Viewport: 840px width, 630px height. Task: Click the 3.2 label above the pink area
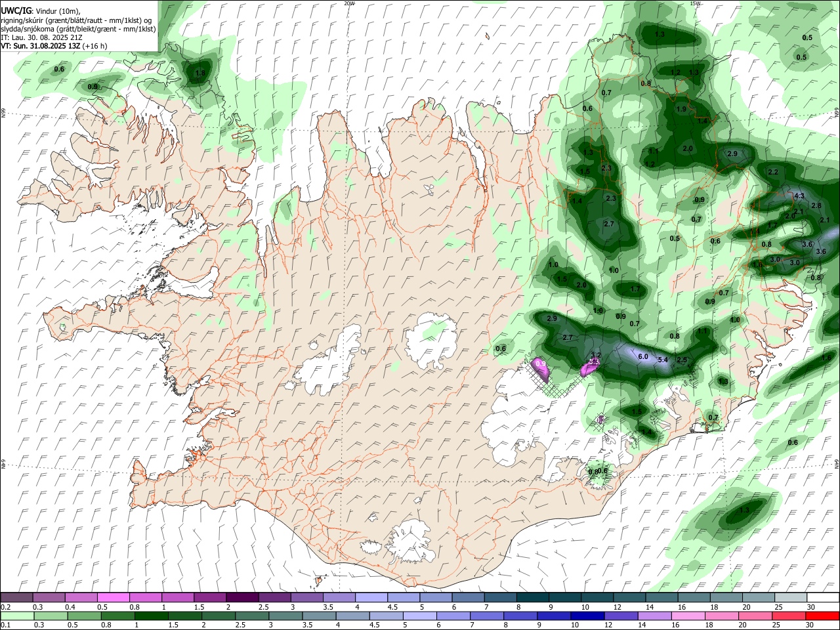[x=596, y=354]
